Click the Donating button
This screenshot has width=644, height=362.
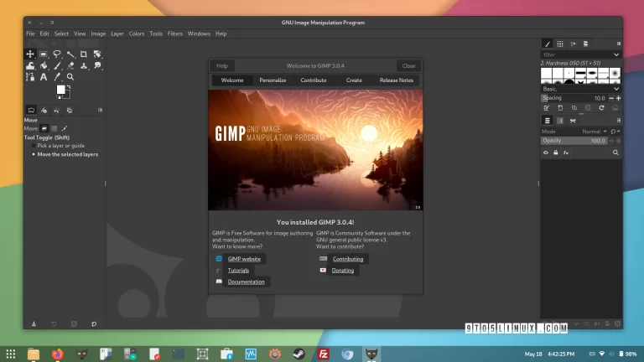coord(342,271)
